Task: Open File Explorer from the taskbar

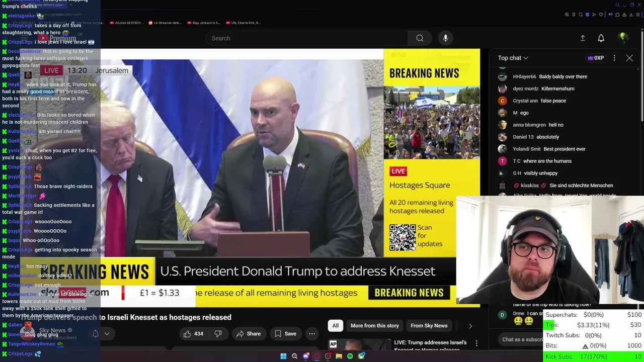Action: click(339, 356)
